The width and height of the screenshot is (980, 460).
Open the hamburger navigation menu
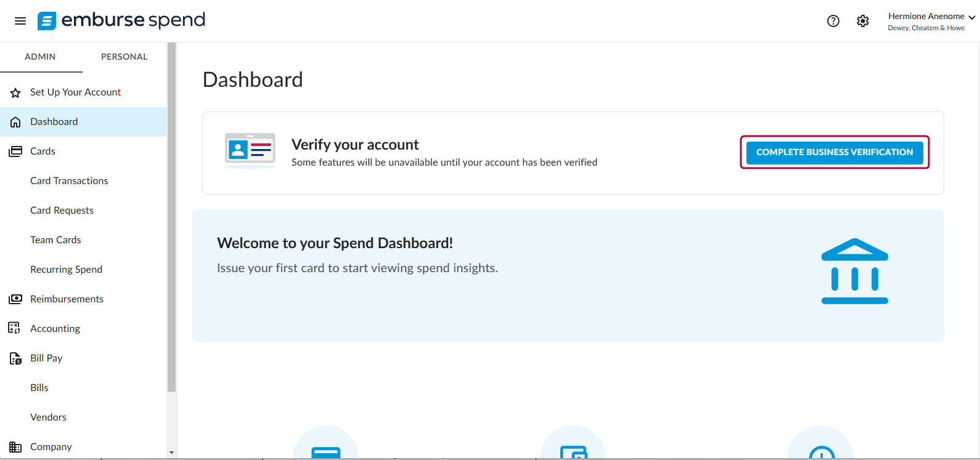(20, 21)
